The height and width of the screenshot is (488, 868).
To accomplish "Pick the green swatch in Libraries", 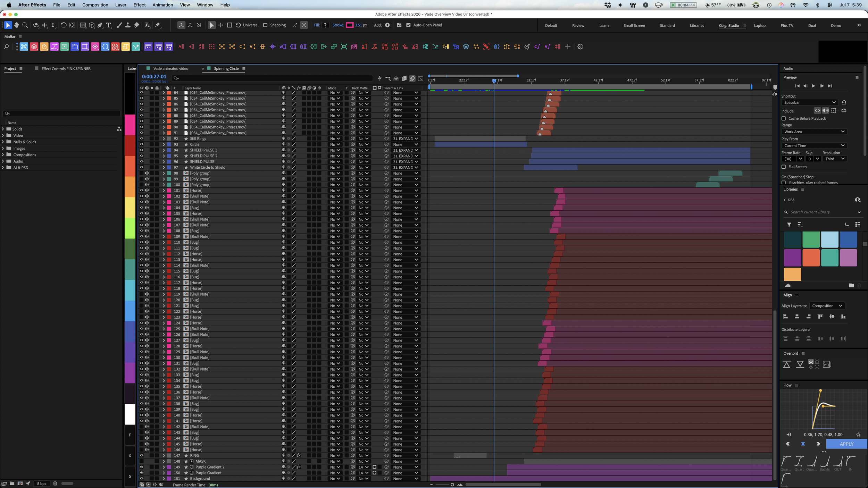I will tap(811, 240).
